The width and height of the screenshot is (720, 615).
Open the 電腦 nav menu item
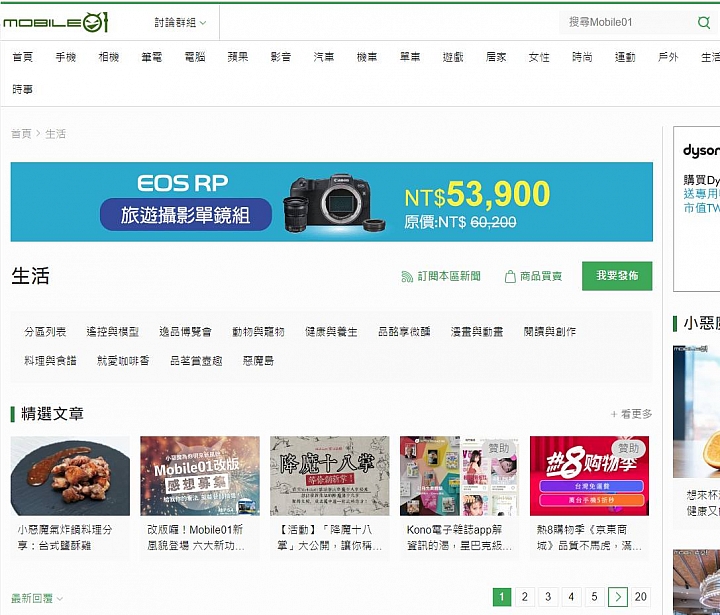point(195,57)
